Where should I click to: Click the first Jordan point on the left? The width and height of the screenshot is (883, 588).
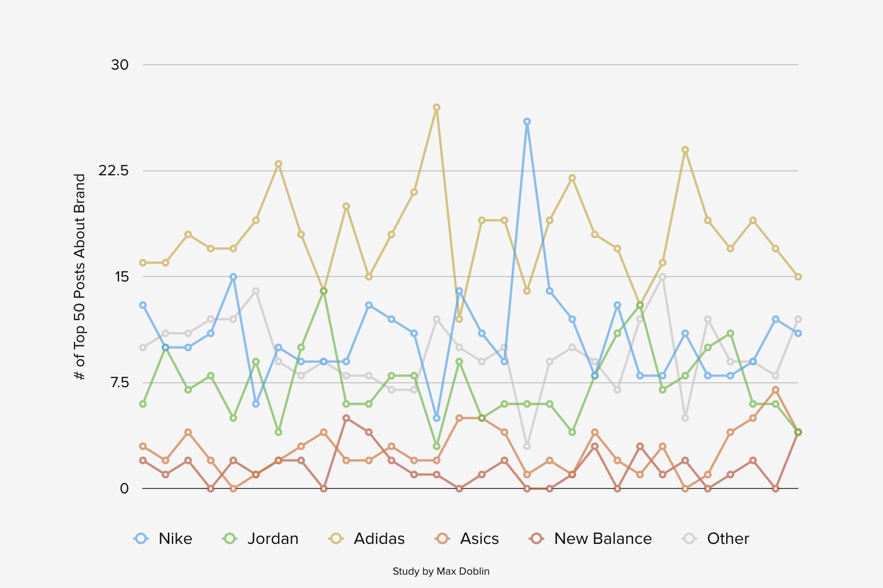coord(143,404)
